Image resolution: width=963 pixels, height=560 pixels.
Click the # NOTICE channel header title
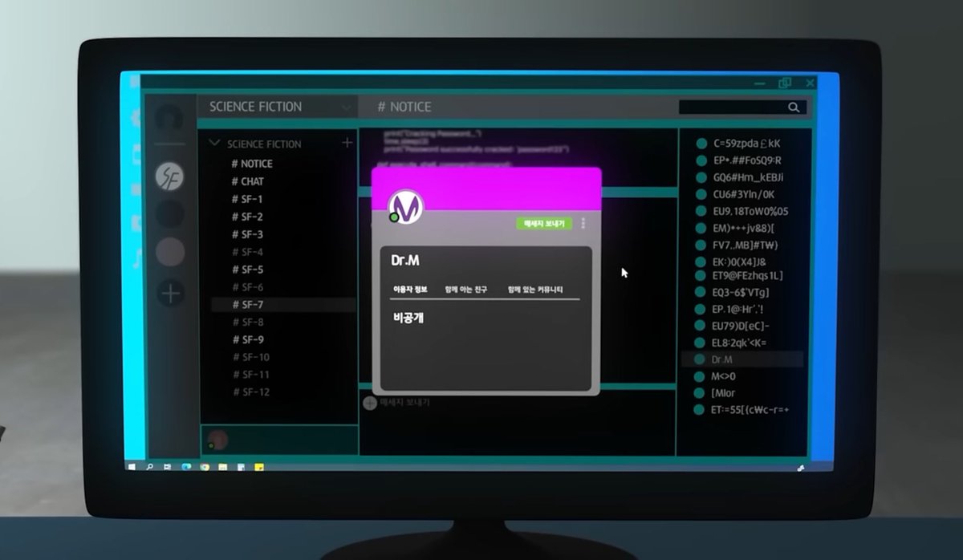(x=404, y=107)
